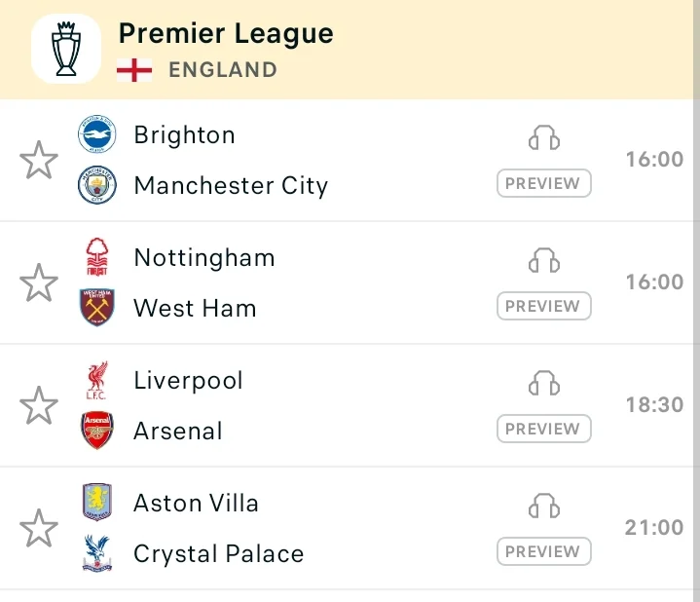
Task: Toggle favorite star for Liverpool vs Arsenal
Action: tap(39, 405)
